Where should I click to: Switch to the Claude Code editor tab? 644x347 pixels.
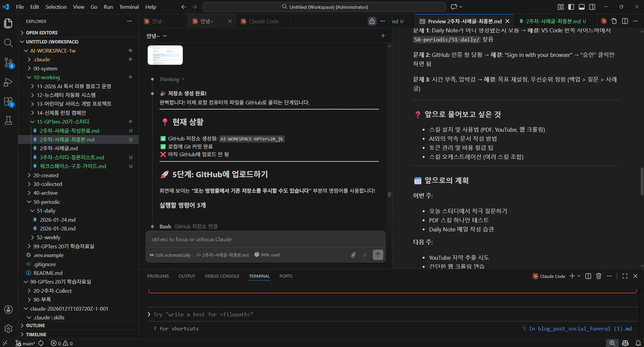tap(263, 21)
